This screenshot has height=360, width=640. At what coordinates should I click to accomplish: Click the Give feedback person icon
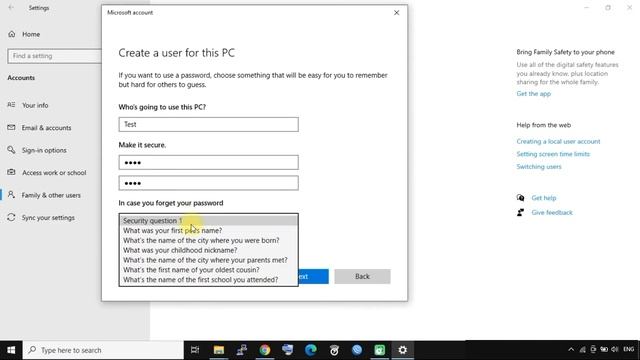(520, 213)
